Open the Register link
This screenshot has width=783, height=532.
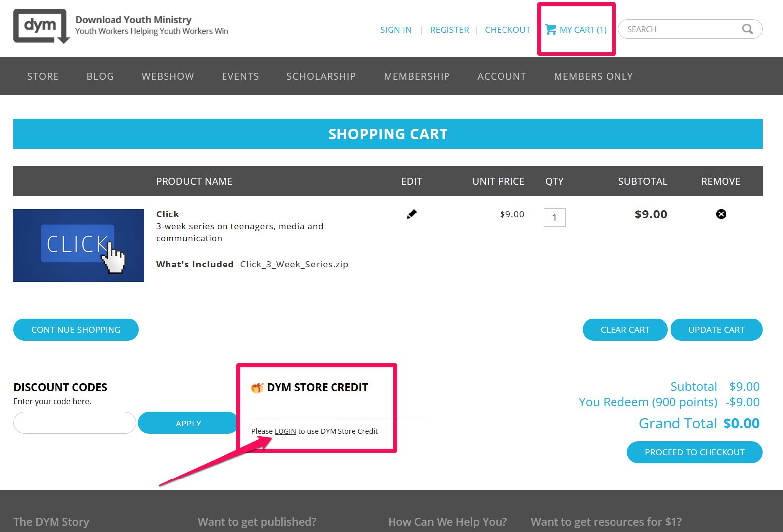[449, 30]
